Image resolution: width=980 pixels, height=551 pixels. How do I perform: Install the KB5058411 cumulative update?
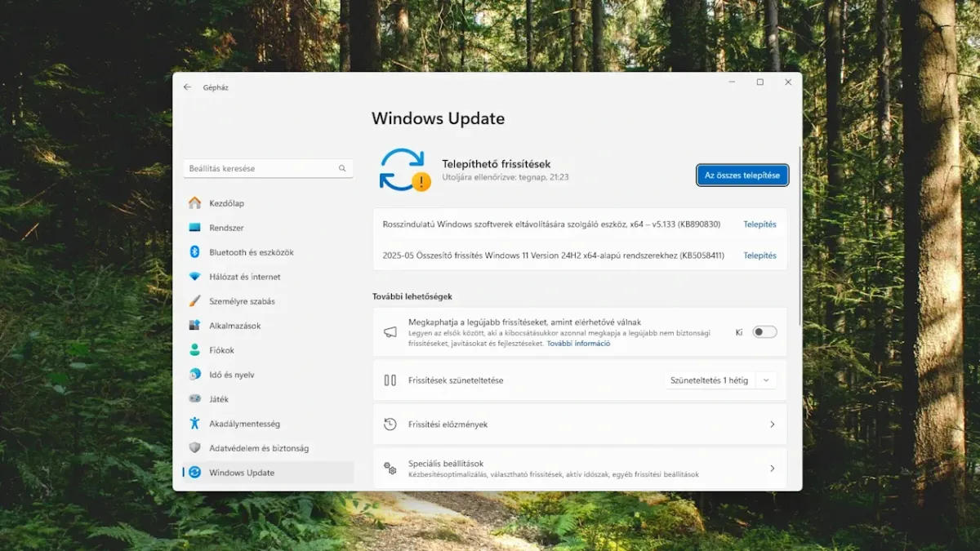759,256
